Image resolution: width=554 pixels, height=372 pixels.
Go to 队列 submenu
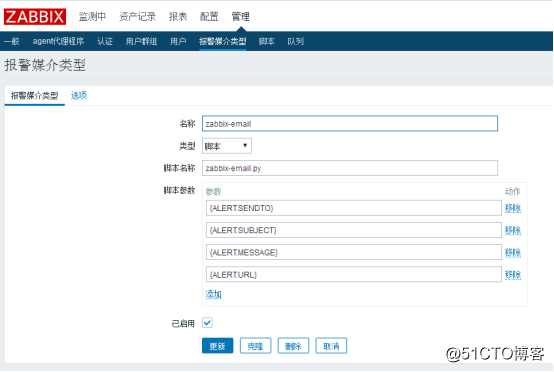(295, 41)
